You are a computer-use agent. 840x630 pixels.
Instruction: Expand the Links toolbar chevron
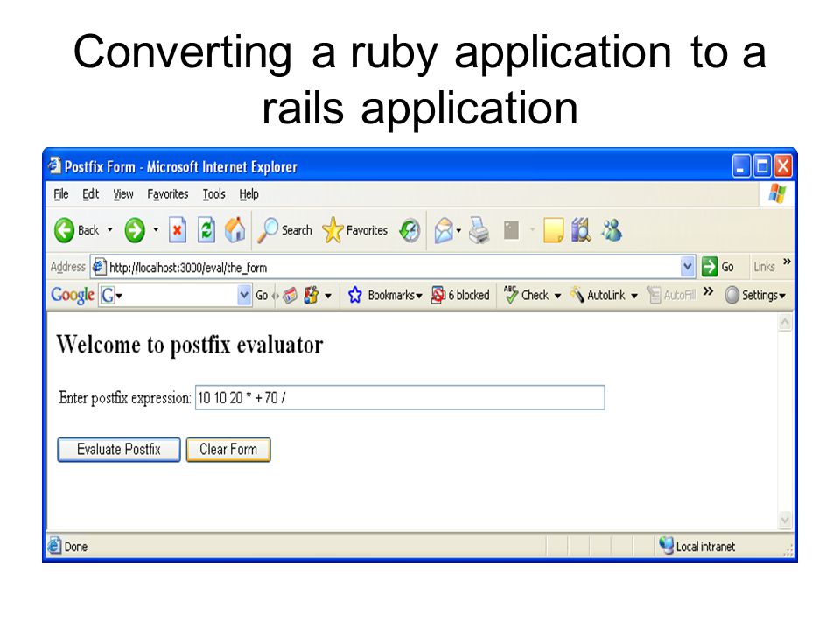(787, 262)
